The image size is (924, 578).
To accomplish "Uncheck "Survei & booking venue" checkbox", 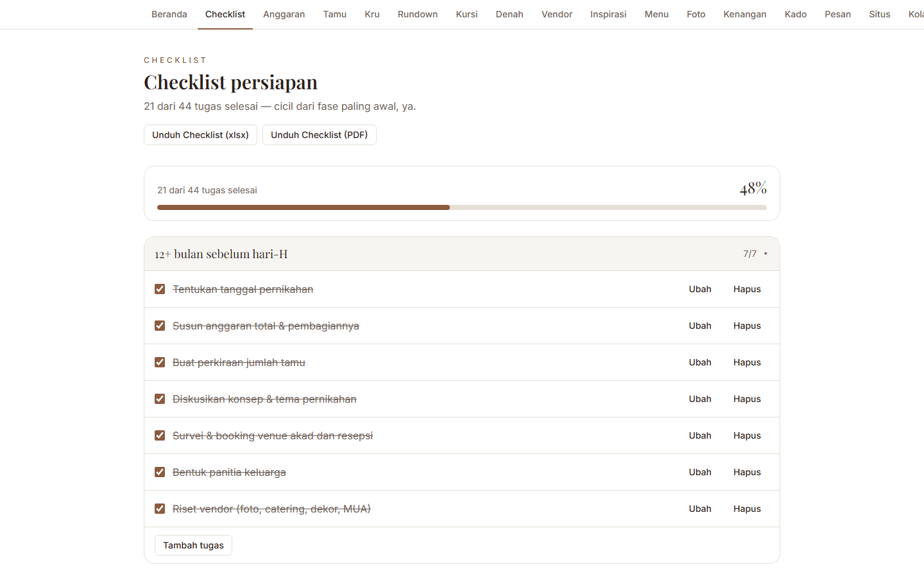I will click(x=160, y=435).
